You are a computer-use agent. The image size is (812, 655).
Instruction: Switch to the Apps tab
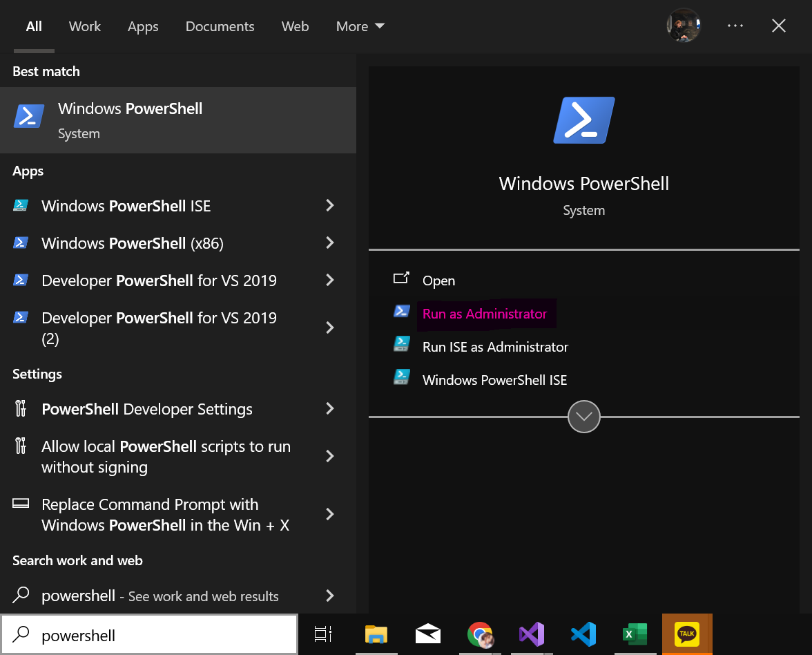pos(143,26)
